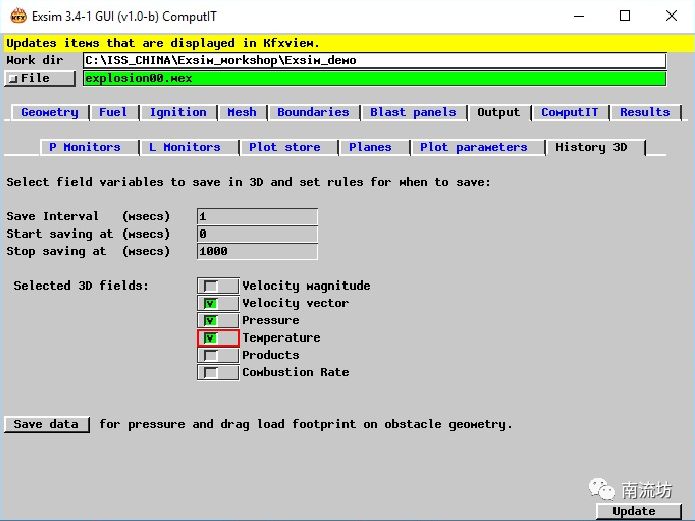Switch to the Fuel tab
The width and height of the screenshot is (695, 521).
click(x=113, y=112)
